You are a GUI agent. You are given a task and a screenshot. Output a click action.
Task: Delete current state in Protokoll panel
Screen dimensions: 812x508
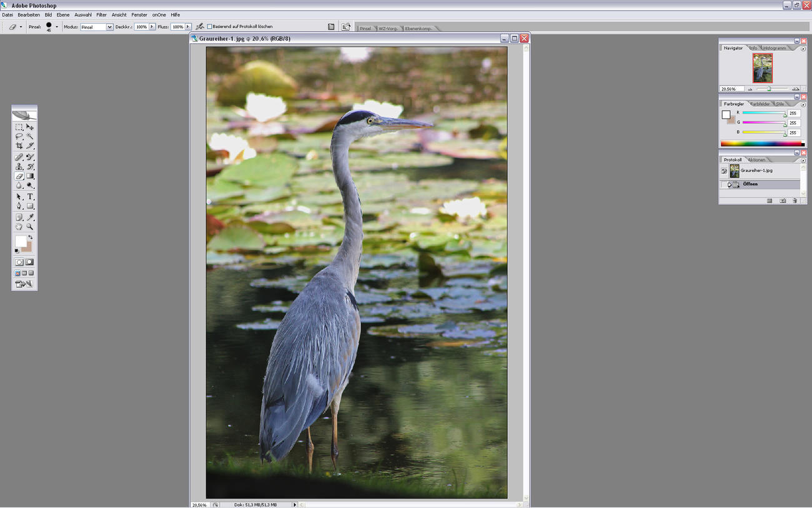tap(795, 201)
